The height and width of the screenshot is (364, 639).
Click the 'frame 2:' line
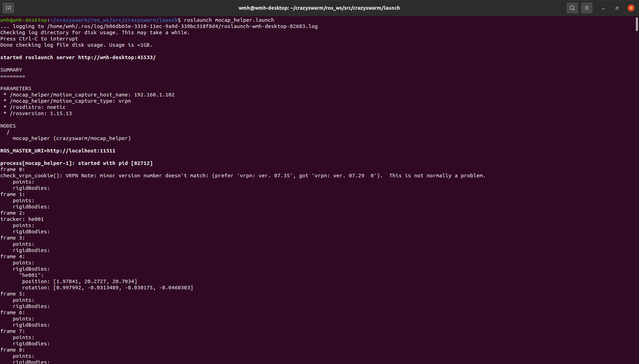click(12, 213)
